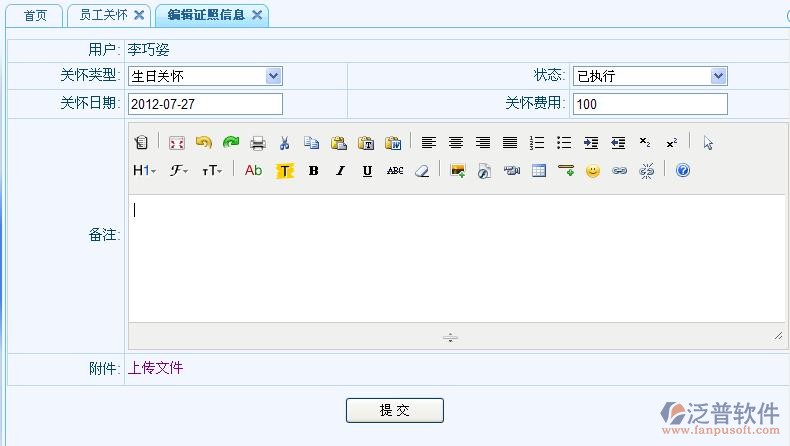Submit the form with 提交 button

tap(394, 410)
